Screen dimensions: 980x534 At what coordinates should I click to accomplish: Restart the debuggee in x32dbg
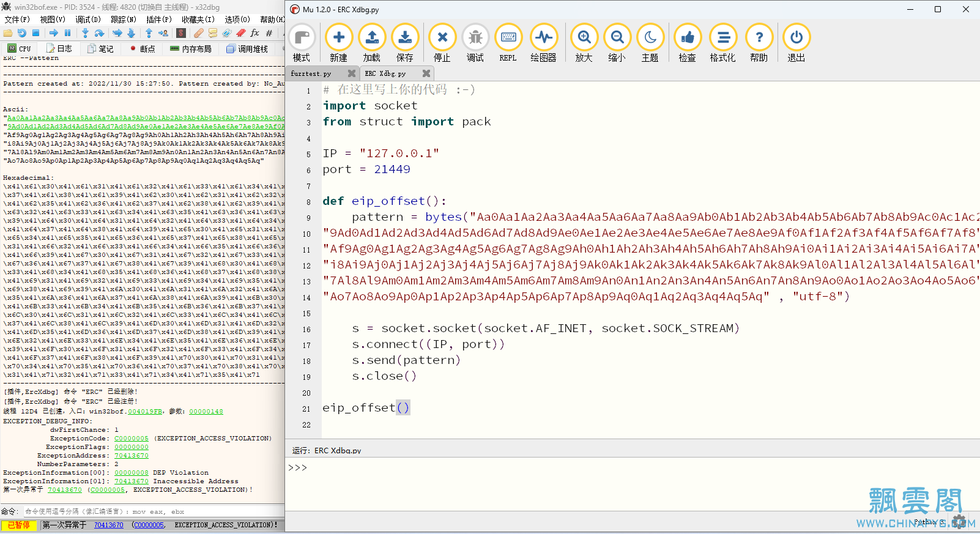coord(22,33)
